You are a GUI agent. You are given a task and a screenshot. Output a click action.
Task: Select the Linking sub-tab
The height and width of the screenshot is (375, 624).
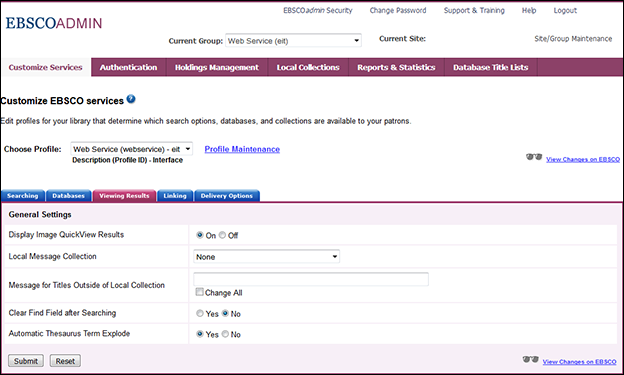click(175, 196)
